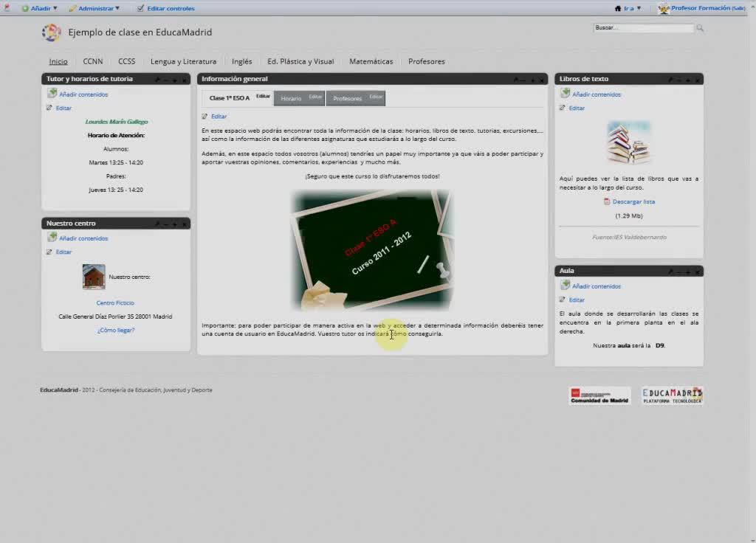The width and height of the screenshot is (756, 543).
Task: Click small Editar on the Profesores content tab
Action: [x=376, y=97]
